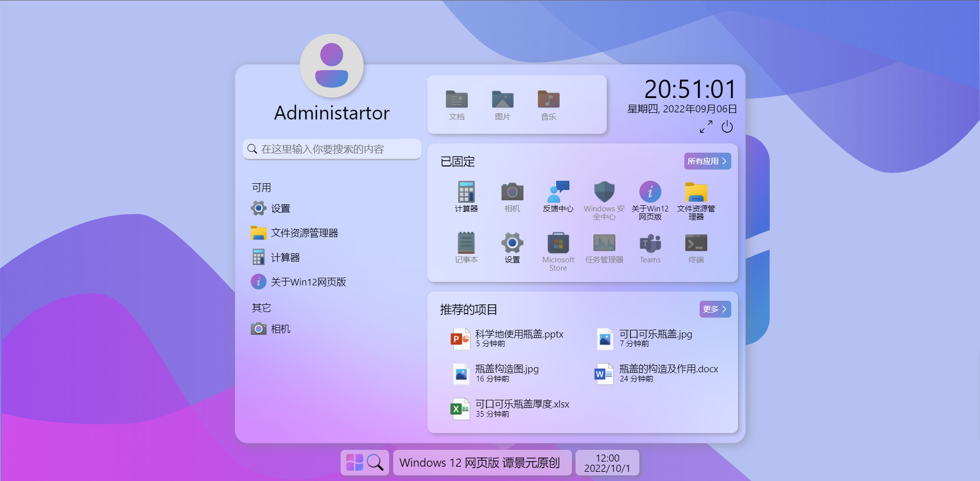Viewport: 980px width, 481px height.
Task: Click the Windows 12 网页版 taskbar widget
Action: click(483, 463)
